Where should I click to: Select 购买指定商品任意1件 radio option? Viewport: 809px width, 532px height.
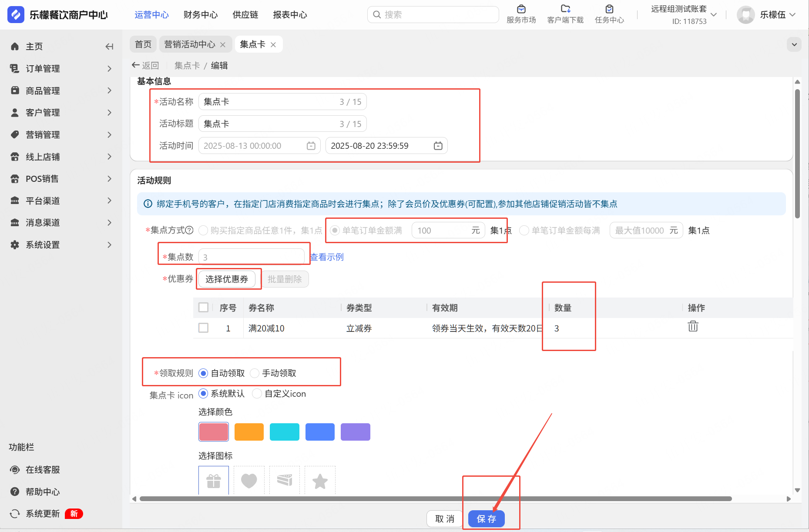click(x=203, y=231)
